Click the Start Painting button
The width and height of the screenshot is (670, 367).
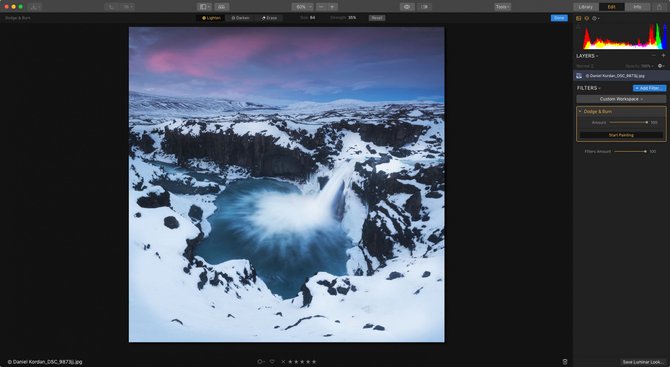click(621, 135)
